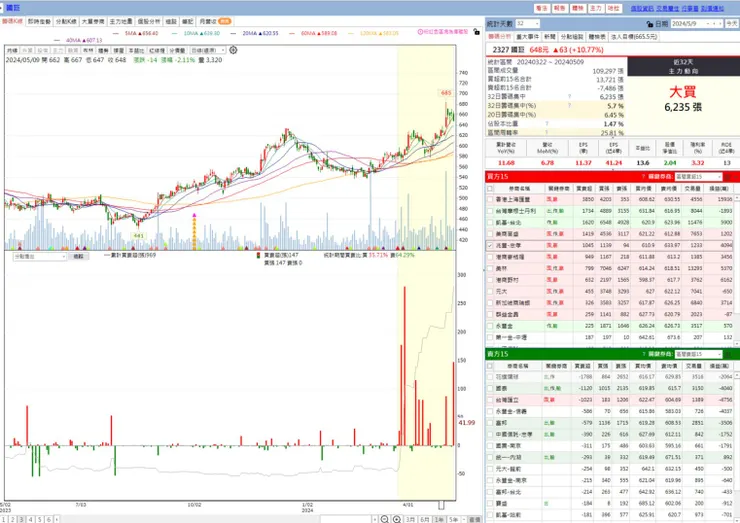The image size is (740, 523).
Task: Check the 永豐金 buyer row checkbox
Action: (490, 326)
